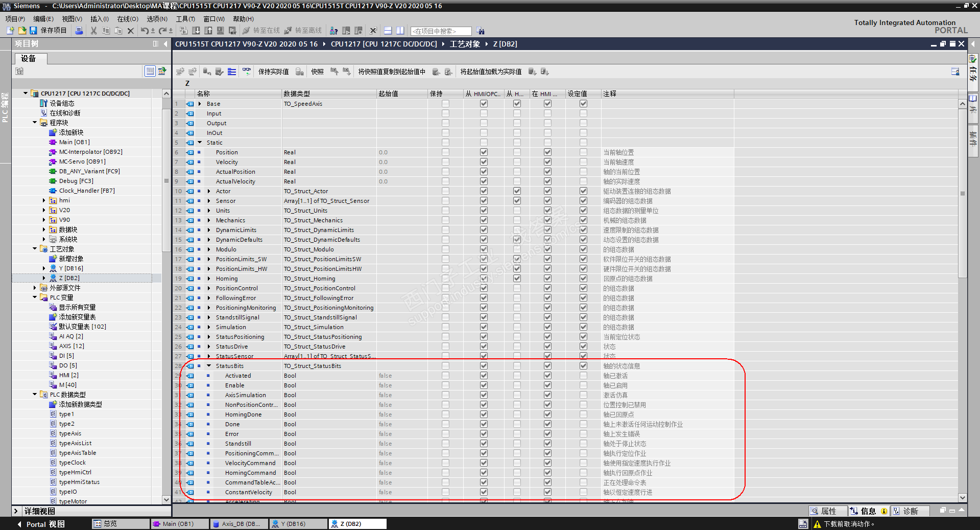This screenshot has width=980, height=530.
Task: Click the open project folder icon
Action: 22,31
